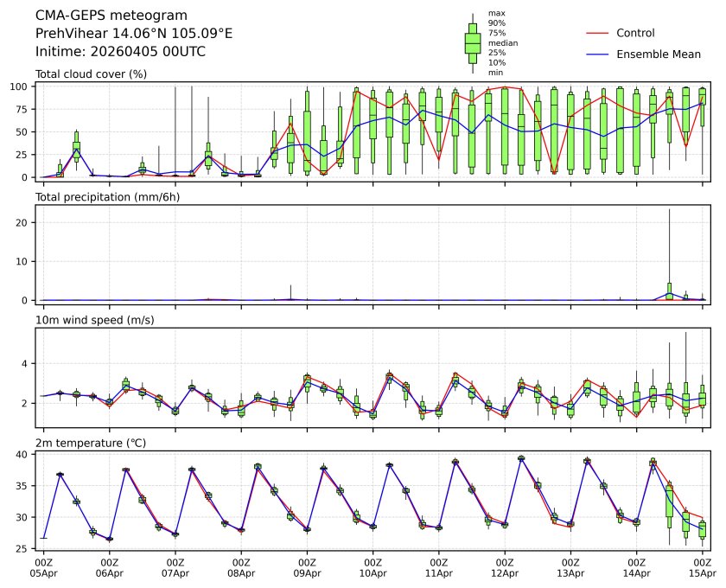This screenshot has height=588, width=726.
Task: Click the blue Ensemble Mean legend line
Action: [598, 54]
